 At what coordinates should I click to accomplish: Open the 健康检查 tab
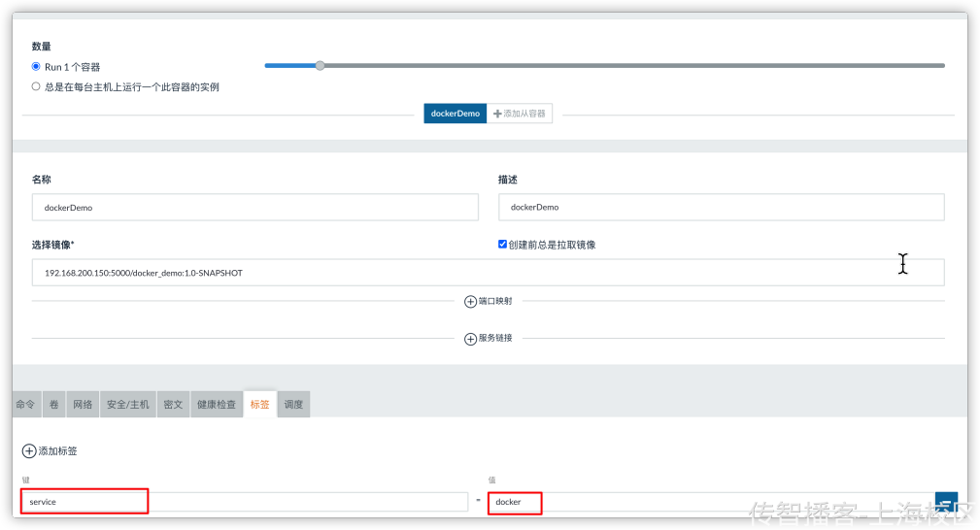click(x=217, y=405)
